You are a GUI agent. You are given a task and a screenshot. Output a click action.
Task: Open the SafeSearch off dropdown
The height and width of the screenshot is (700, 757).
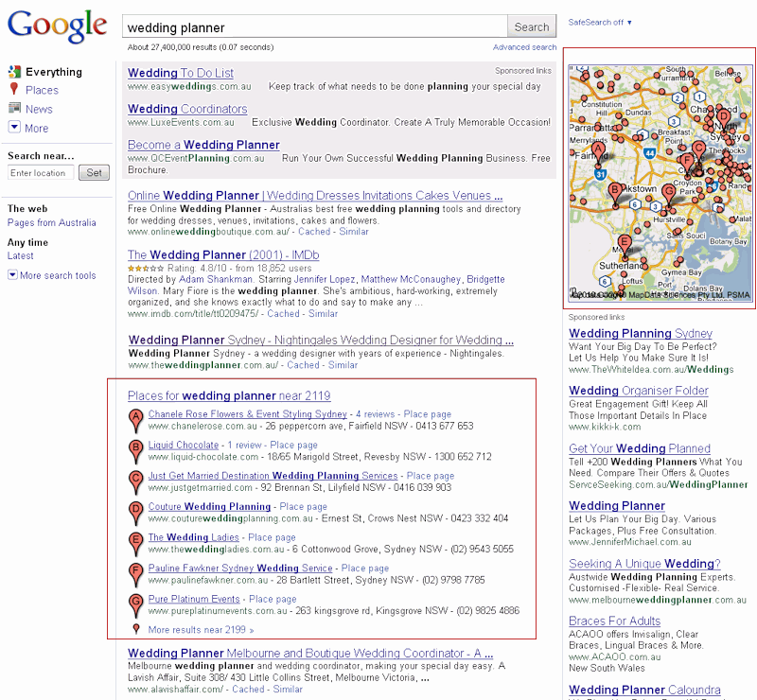click(x=600, y=22)
